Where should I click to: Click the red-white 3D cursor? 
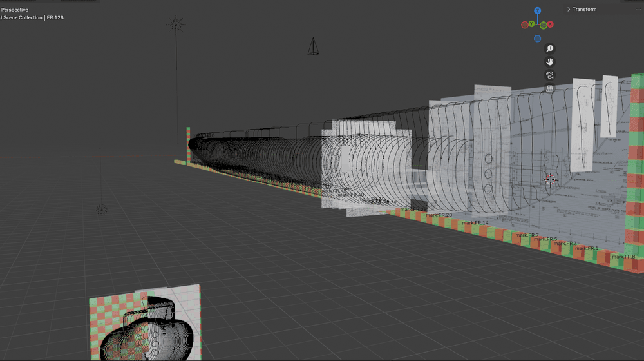click(x=551, y=179)
